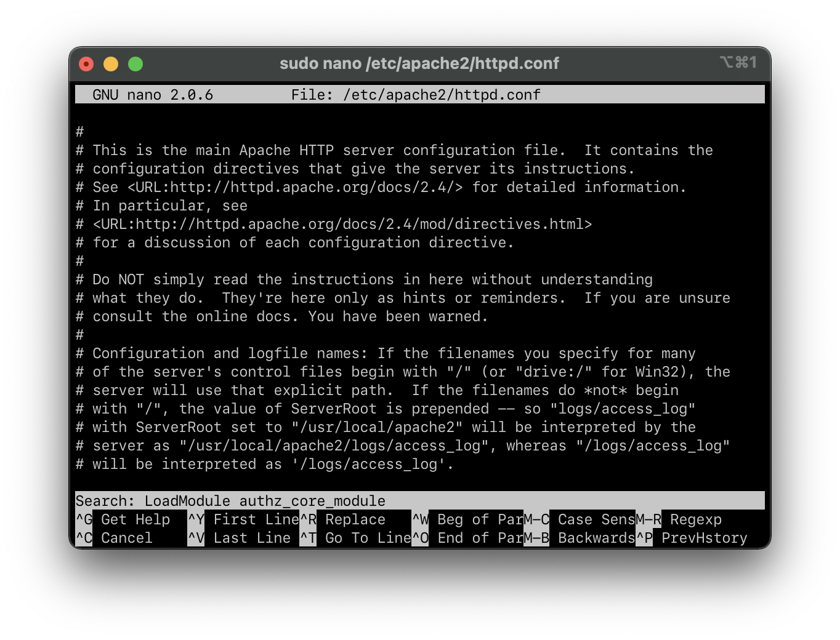
Task: Click the line 'Configuration and logfile names'
Action: (x=386, y=353)
